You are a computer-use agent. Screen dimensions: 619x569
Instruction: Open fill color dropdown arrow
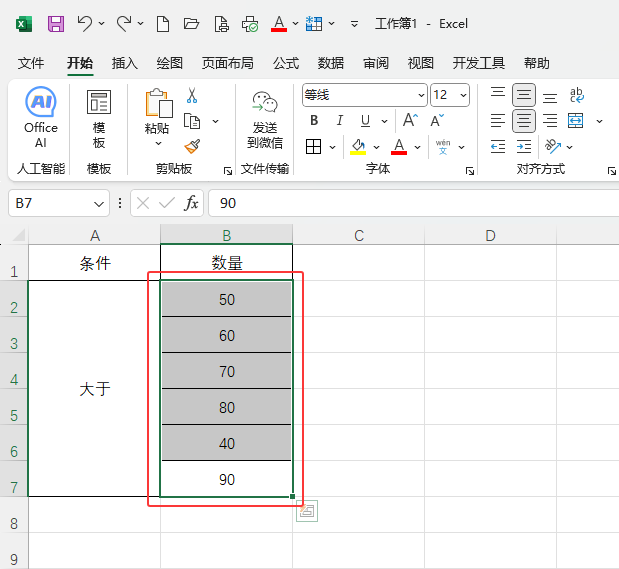377,147
